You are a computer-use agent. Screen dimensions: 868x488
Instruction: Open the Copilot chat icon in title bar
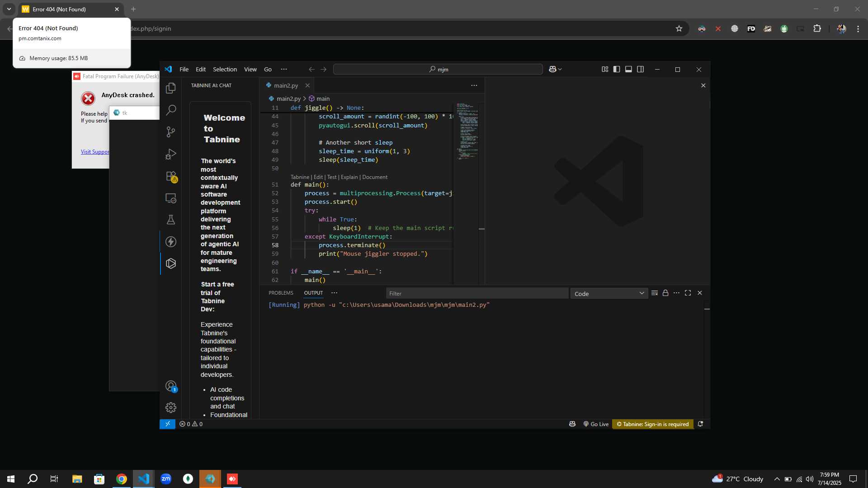(x=552, y=69)
